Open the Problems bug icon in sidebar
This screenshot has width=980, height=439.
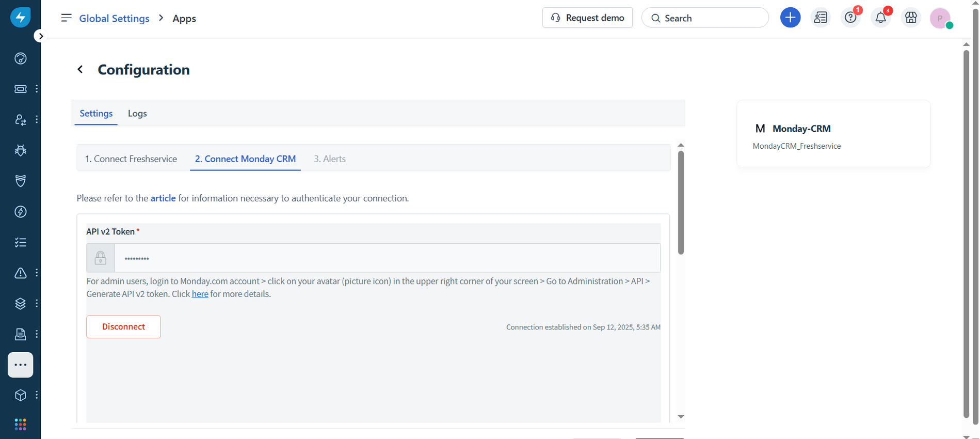pos(20,150)
